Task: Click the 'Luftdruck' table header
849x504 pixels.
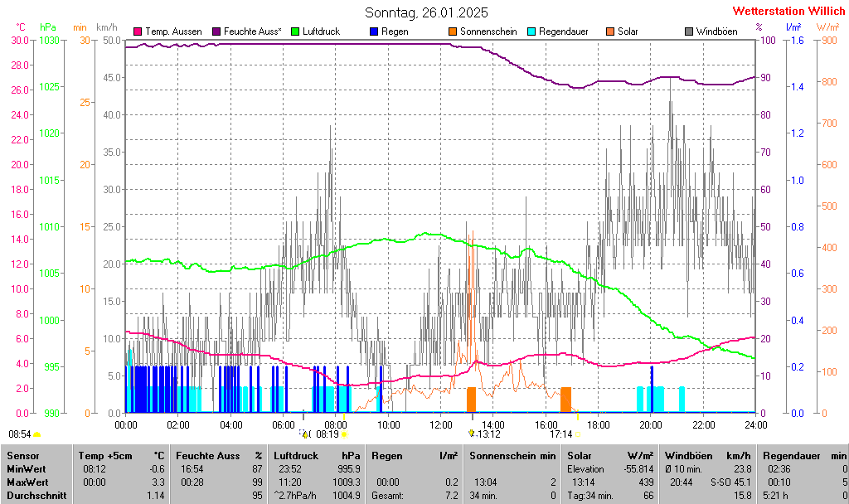Action: coord(296,456)
